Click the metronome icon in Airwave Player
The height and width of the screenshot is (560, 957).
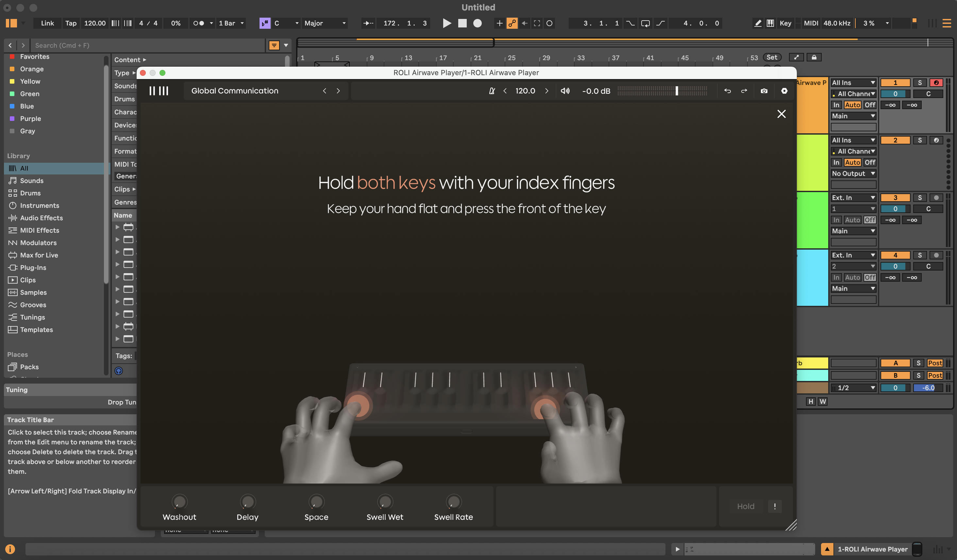492,91
